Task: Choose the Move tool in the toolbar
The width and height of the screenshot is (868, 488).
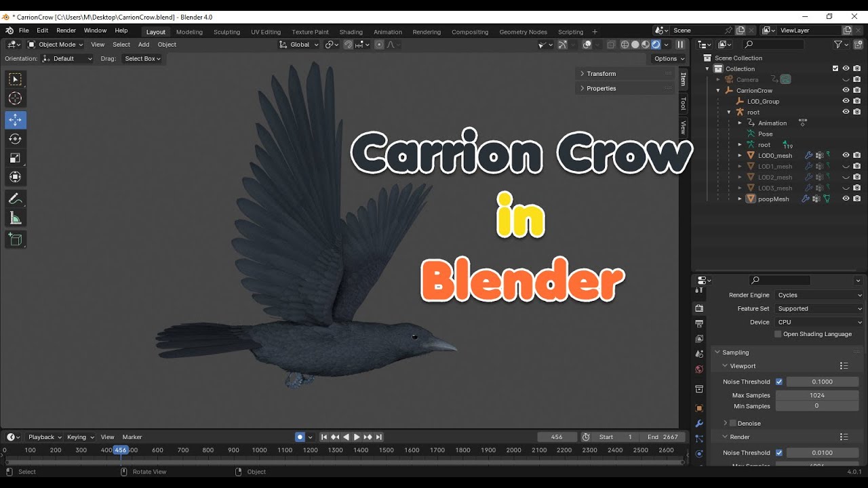Action: coord(15,119)
